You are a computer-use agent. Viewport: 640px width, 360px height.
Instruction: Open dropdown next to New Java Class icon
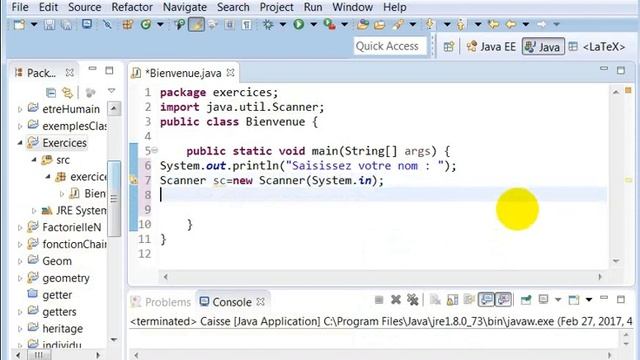click(x=160, y=25)
